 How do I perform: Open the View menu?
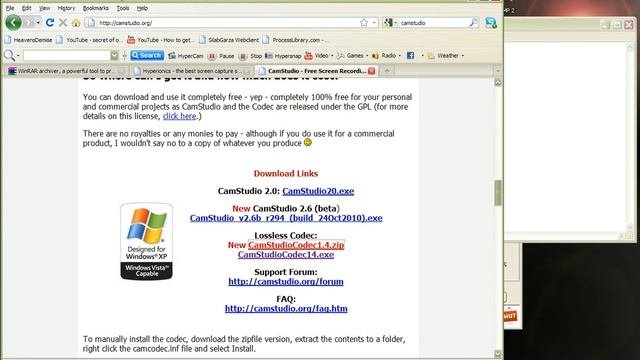[44, 8]
